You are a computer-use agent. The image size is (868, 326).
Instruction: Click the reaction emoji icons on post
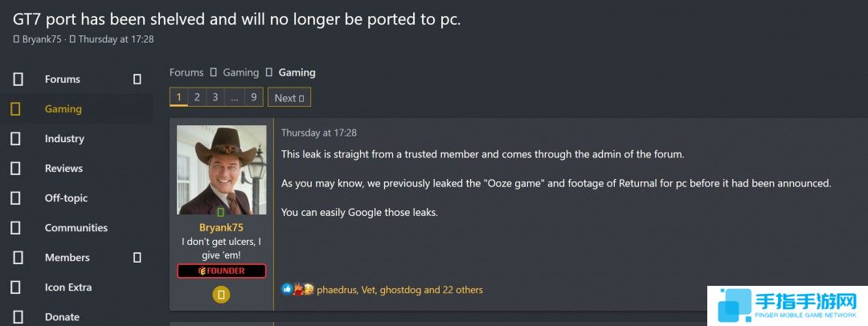click(297, 289)
